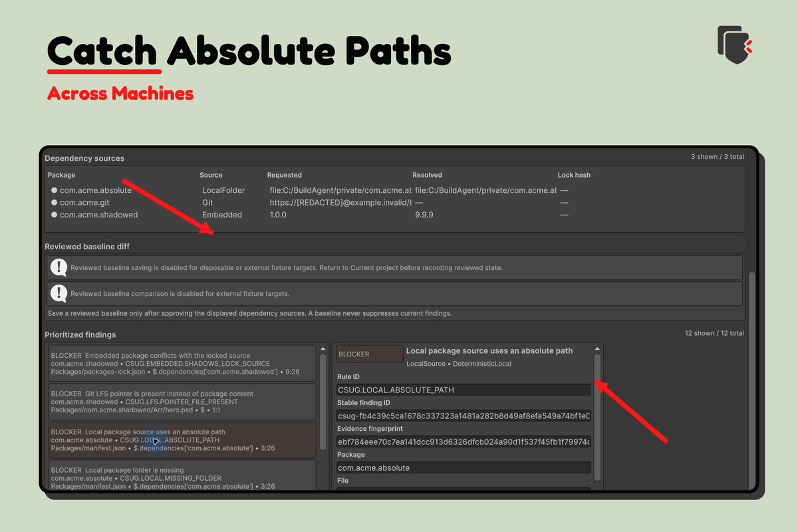Click the Source column header
798x532 pixels.
pyautogui.click(x=211, y=175)
